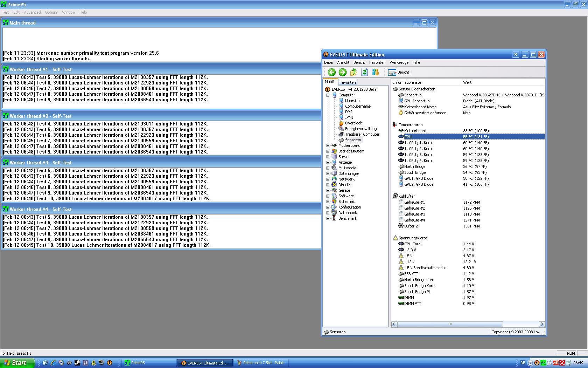
Task: Open the Hilfe menu in EVEREST
Action: (416, 62)
